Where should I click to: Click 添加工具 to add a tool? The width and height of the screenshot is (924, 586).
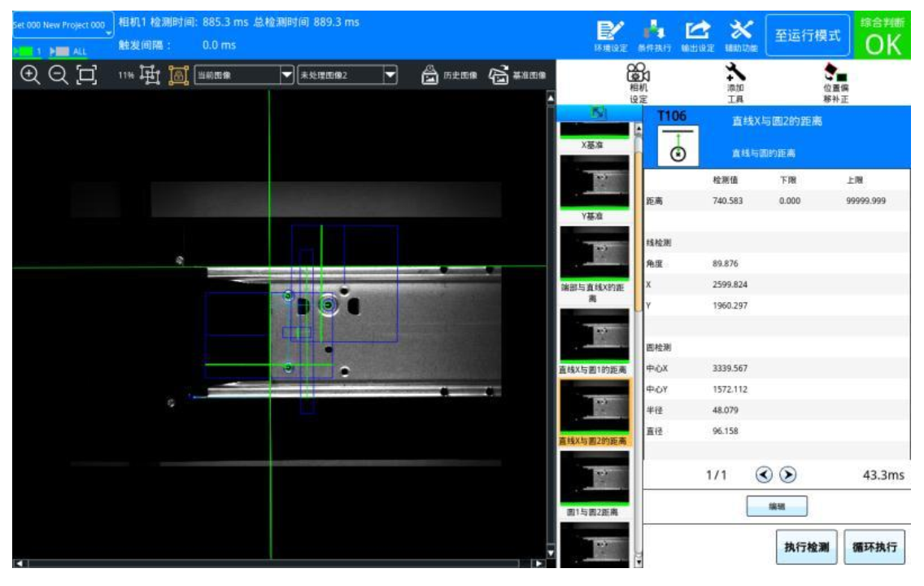(735, 83)
